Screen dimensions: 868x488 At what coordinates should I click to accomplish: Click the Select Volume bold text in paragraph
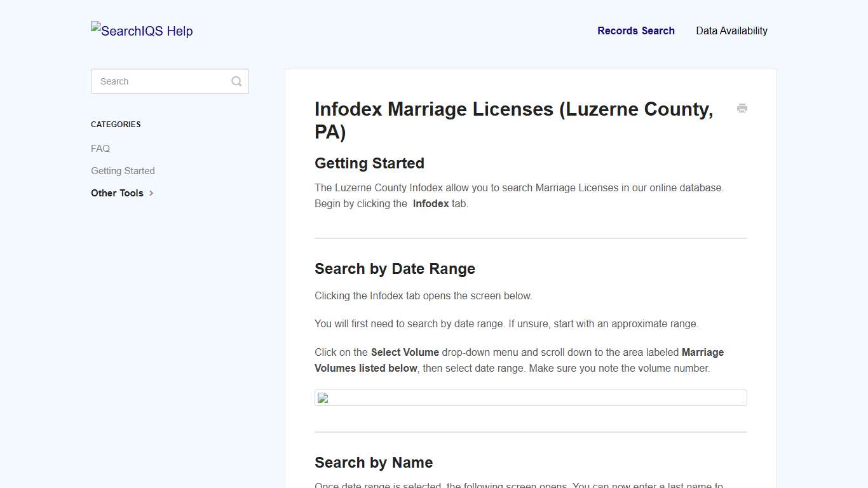(405, 352)
